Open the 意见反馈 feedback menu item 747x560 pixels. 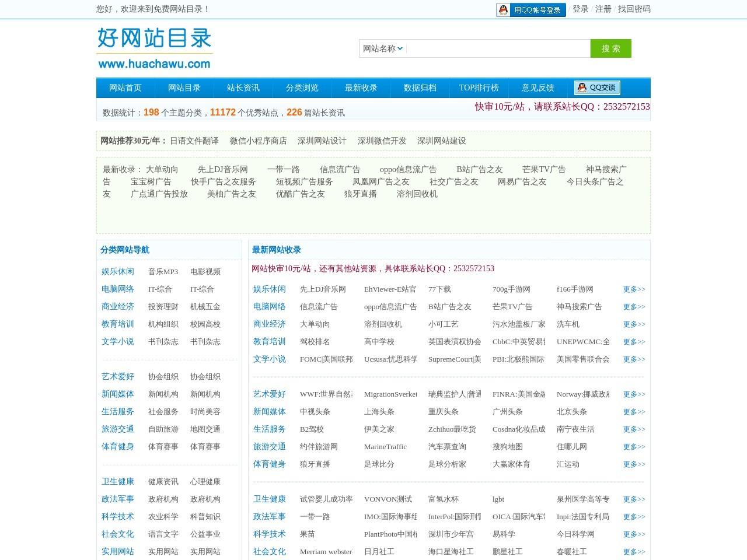pyautogui.click(x=537, y=87)
